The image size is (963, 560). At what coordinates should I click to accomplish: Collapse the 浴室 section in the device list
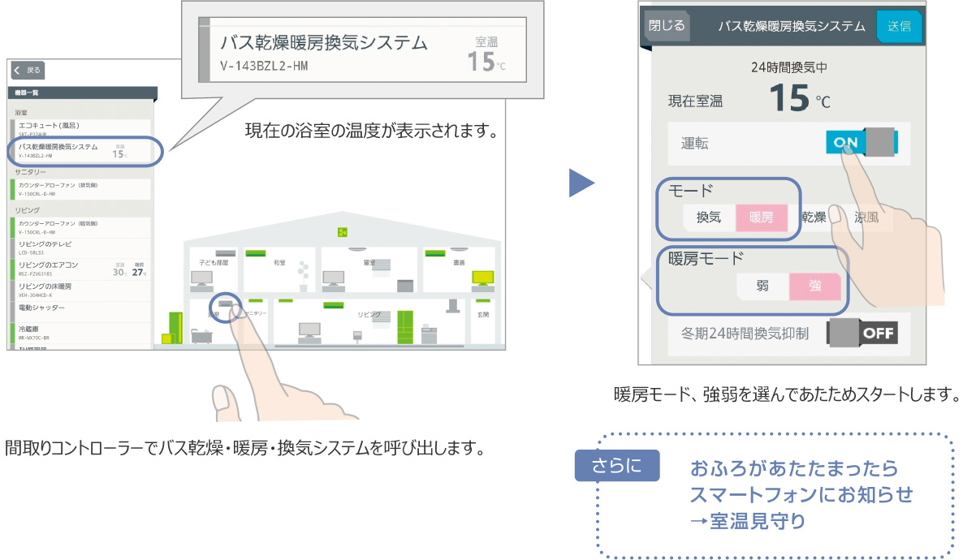20,111
